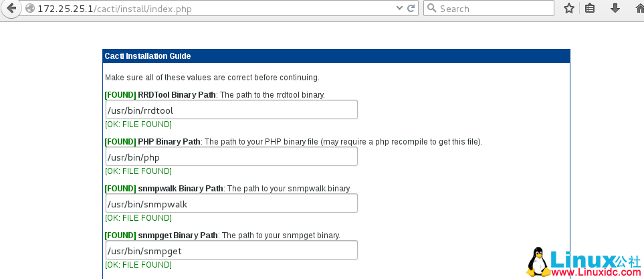Screen dimensions: 644x279
Task: Click the PHP binary path field
Action: (231, 157)
